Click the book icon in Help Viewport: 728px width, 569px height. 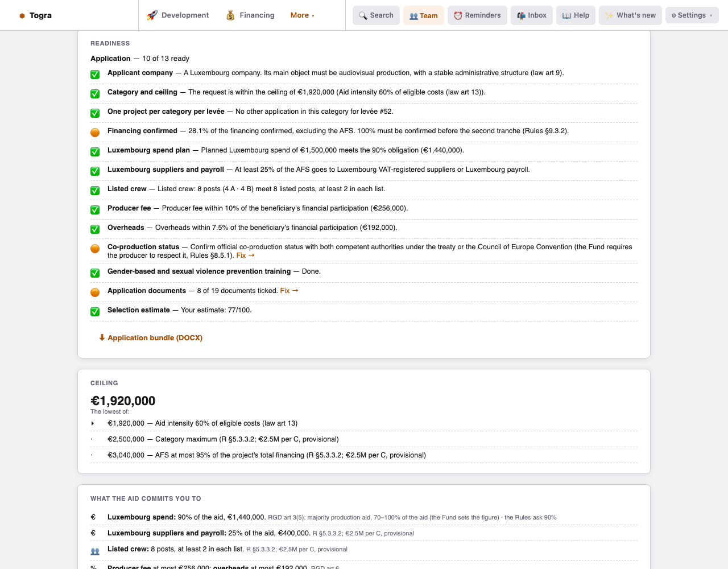[x=566, y=15]
